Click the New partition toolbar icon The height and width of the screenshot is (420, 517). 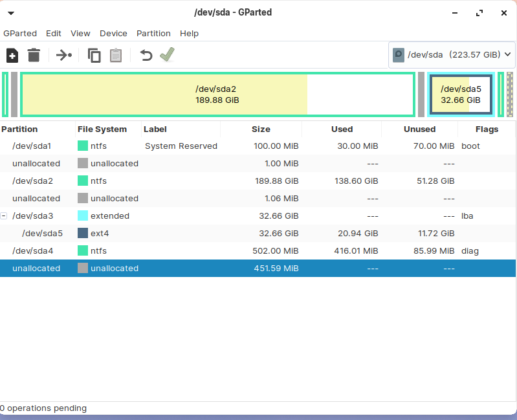(x=12, y=56)
